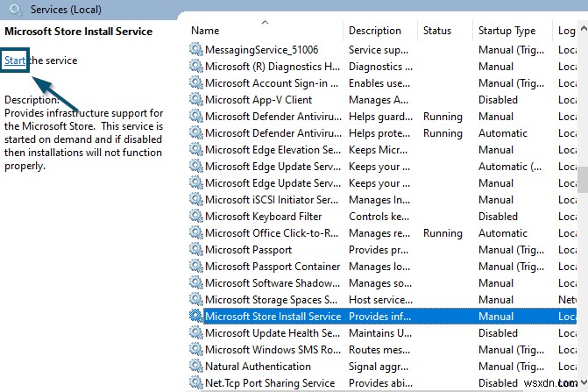588x392 pixels.
Task: Click the Microsoft Storage Spaces gear icon
Action: pyautogui.click(x=196, y=299)
